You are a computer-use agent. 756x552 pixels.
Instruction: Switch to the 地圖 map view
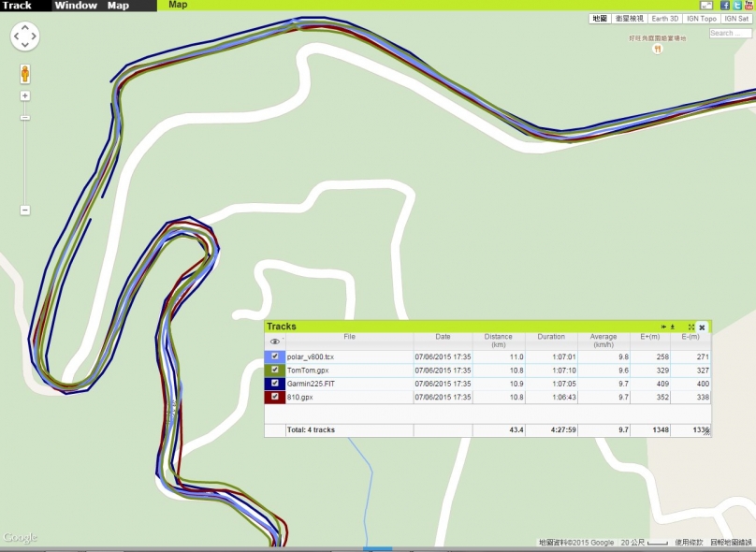(600, 19)
